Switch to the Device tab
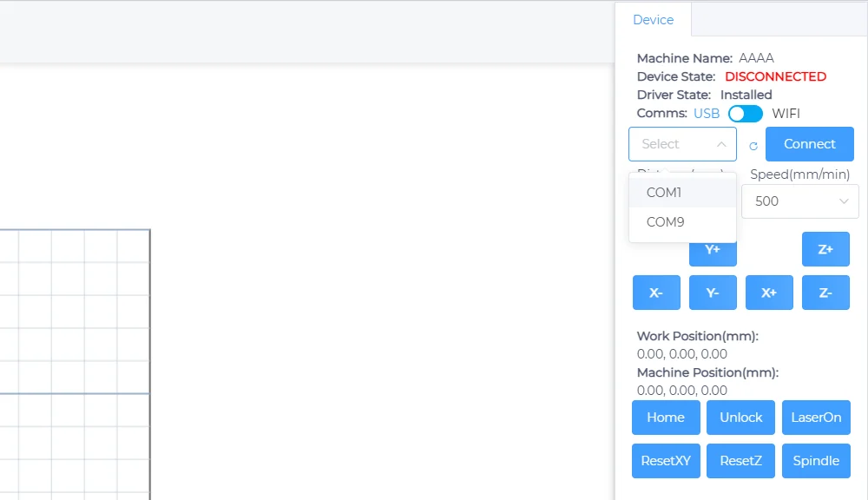This screenshot has height=500, width=868. click(x=654, y=20)
